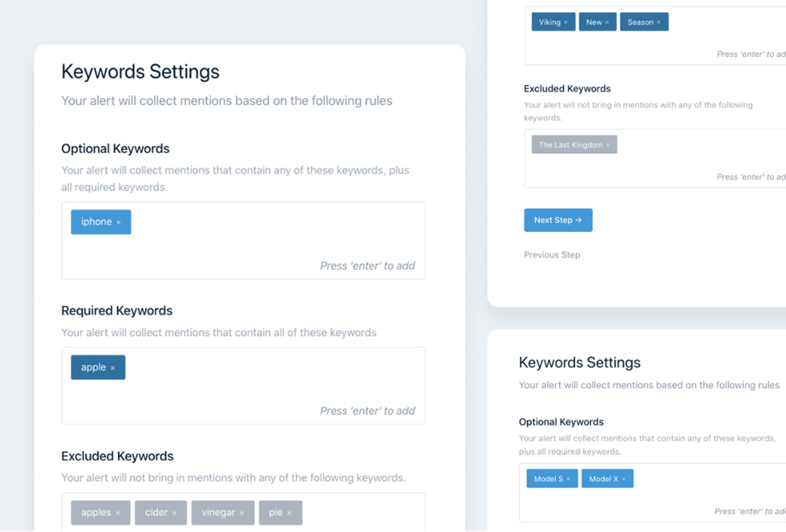Remove the "pie" excluded keyword tag
The width and height of the screenshot is (786, 532).
pos(289,512)
